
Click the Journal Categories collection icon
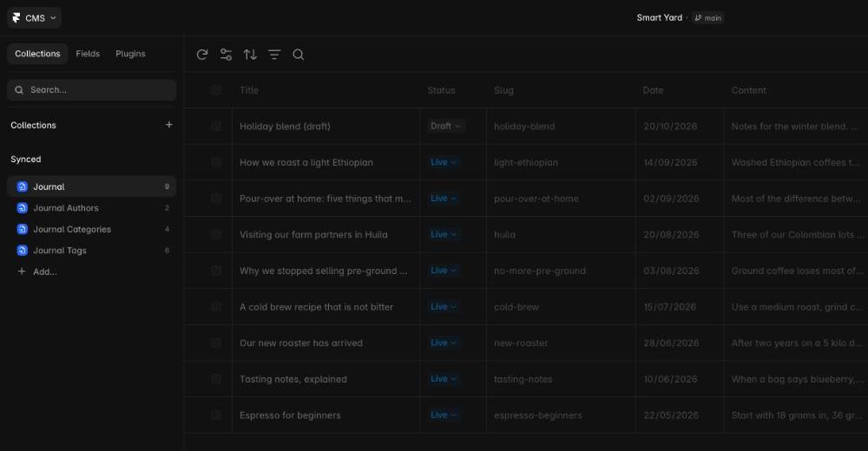coord(23,229)
